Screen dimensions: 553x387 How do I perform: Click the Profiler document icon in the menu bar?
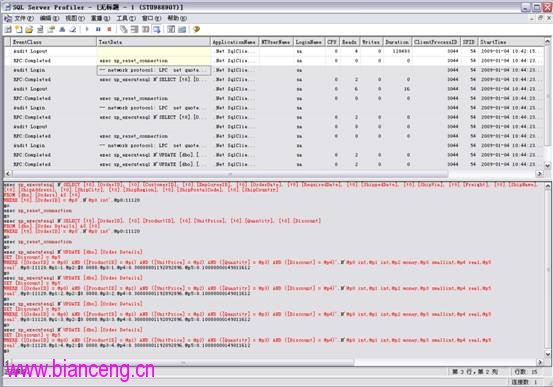(x=8, y=18)
